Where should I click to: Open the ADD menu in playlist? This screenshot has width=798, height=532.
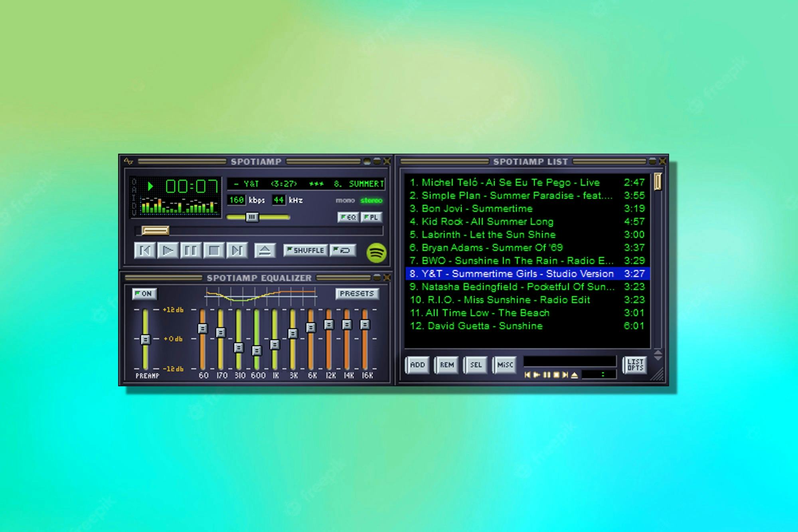[x=418, y=365]
